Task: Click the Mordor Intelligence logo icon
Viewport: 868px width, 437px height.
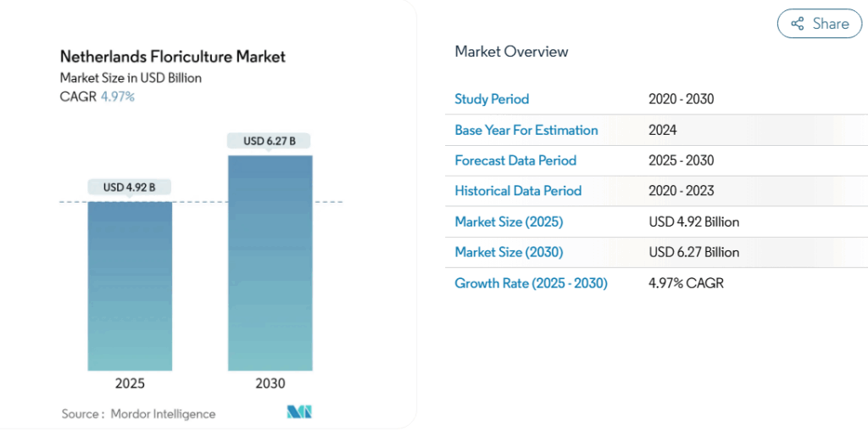Action: click(299, 412)
